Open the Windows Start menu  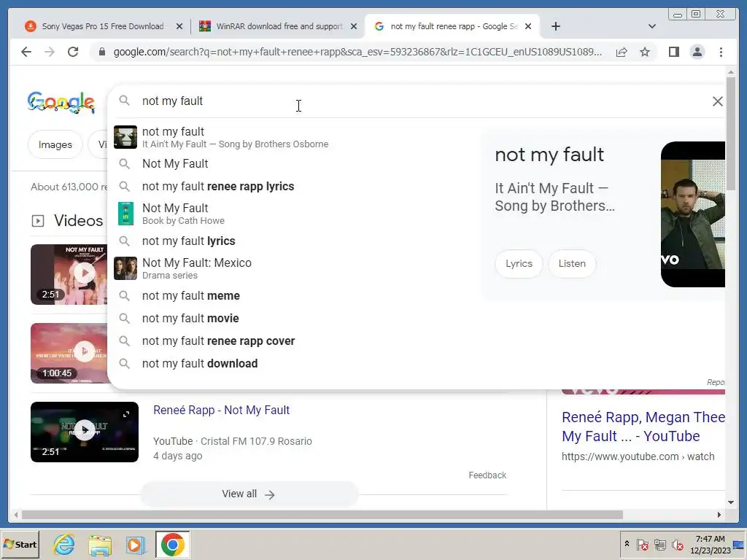pyautogui.click(x=20, y=544)
